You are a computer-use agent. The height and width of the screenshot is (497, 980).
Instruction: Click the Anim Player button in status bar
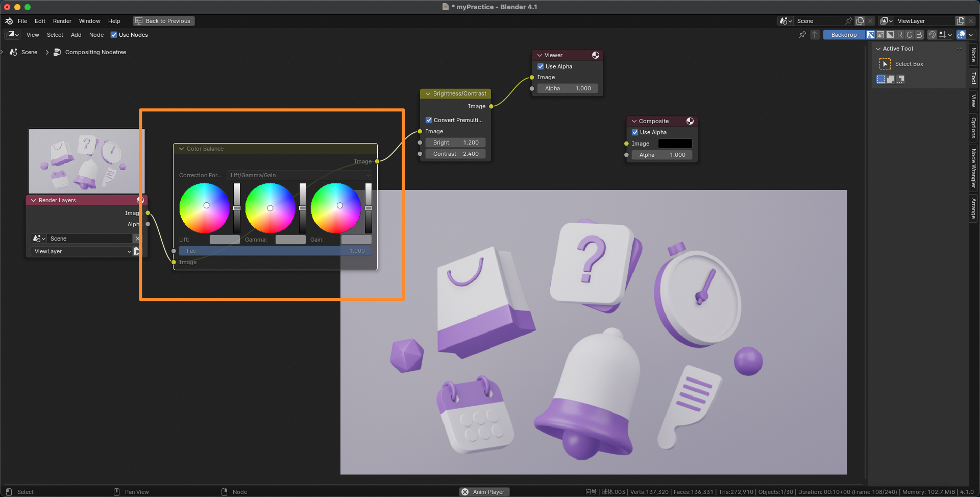pos(484,492)
